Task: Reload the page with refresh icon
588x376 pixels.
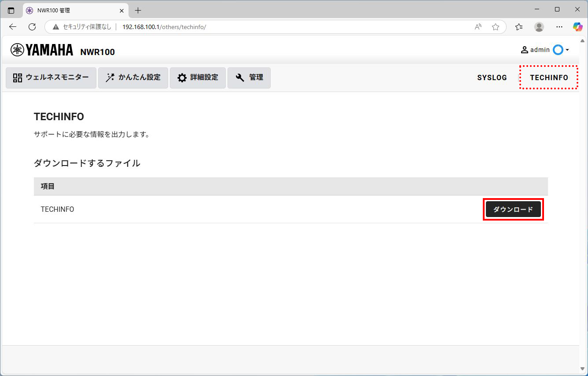Action: (x=32, y=27)
